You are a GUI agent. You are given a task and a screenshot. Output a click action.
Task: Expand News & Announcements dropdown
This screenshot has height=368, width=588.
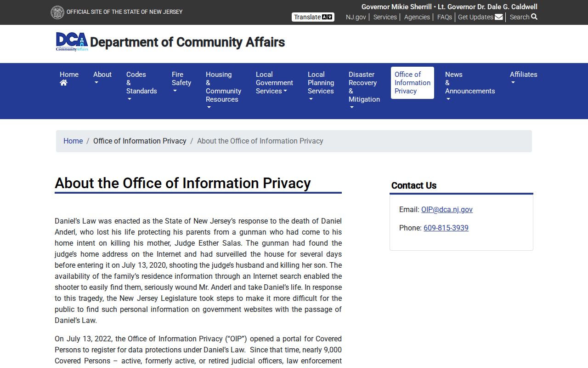coord(470,87)
